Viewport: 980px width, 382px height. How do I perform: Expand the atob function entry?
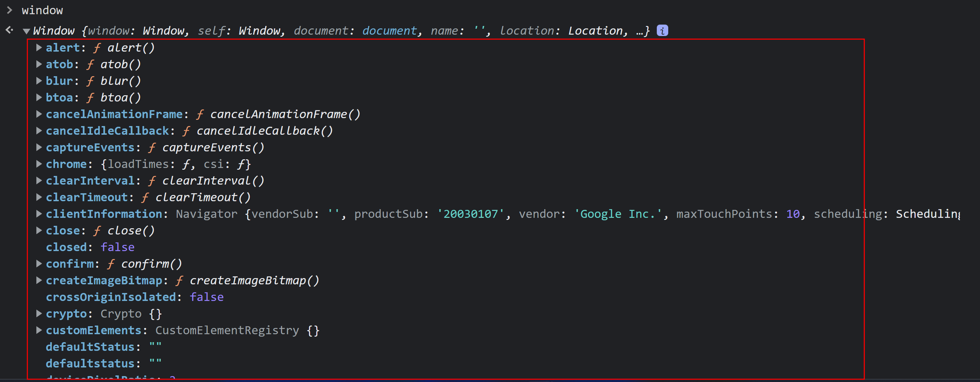(x=39, y=64)
